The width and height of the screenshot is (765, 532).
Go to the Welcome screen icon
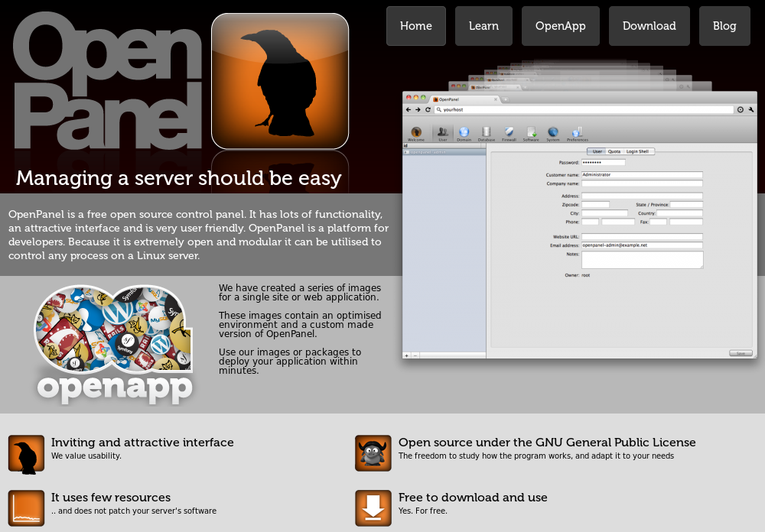(x=415, y=131)
